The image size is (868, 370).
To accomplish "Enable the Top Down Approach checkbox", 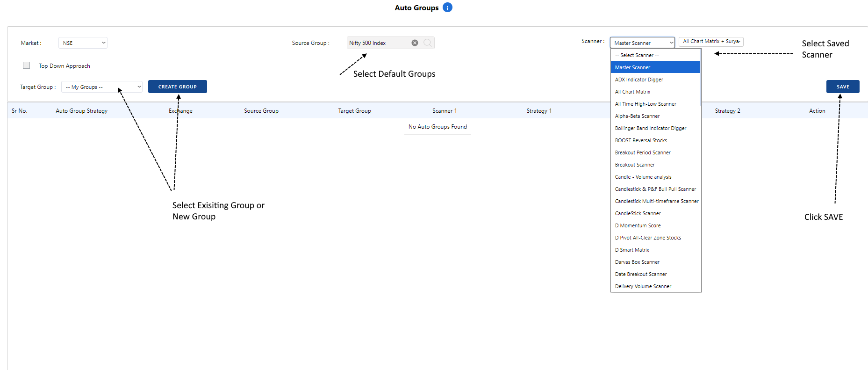I will click(27, 65).
